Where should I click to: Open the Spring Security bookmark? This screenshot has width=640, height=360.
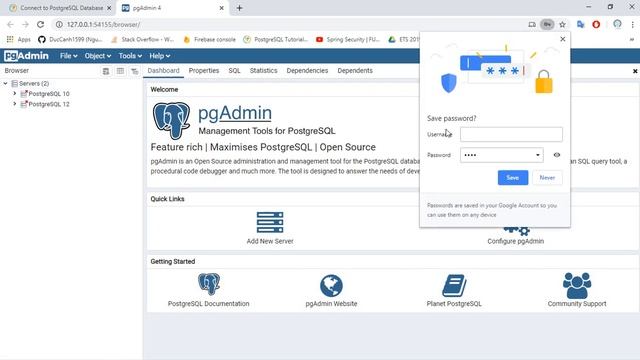[x=348, y=39]
